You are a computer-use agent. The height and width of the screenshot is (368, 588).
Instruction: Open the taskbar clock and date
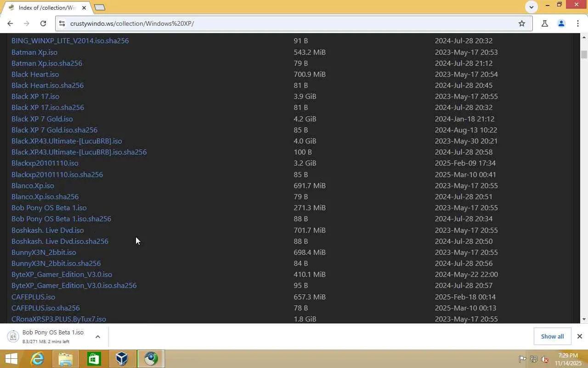tap(568, 359)
